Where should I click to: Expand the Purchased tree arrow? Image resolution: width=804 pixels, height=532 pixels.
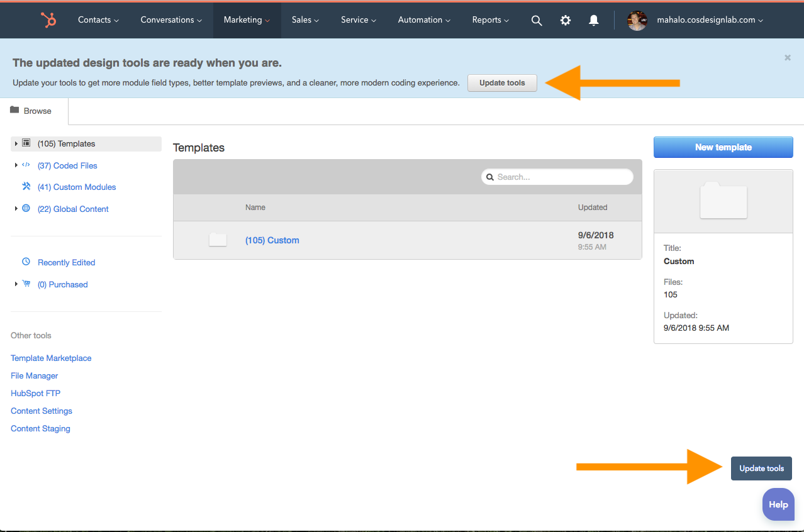point(16,284)
